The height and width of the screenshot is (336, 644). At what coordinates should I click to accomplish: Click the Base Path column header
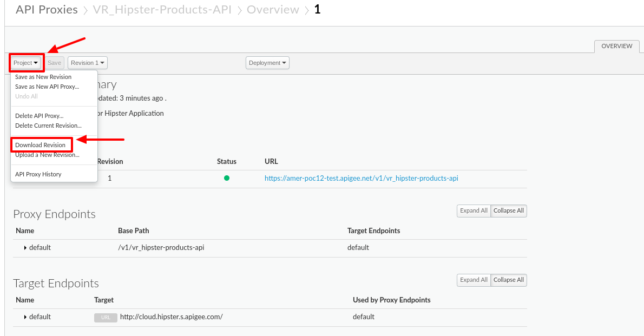pyautogui.click(x=134, y=231)
